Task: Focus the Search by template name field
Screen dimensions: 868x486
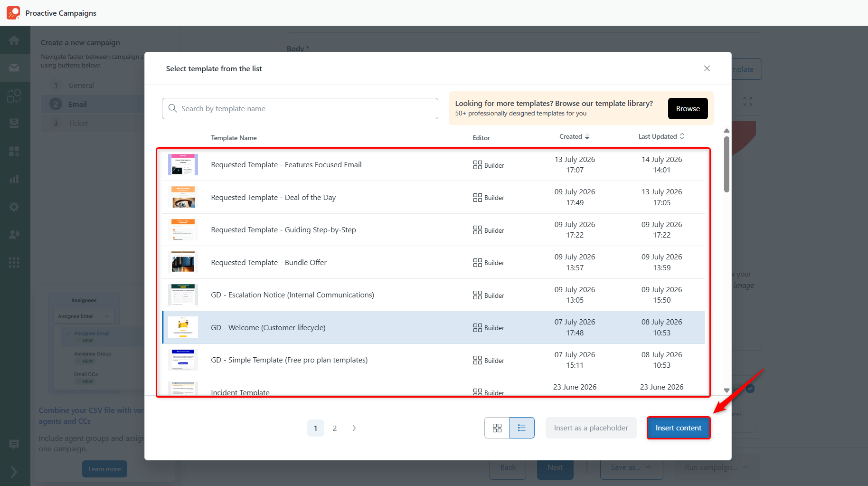Action: 300,109
